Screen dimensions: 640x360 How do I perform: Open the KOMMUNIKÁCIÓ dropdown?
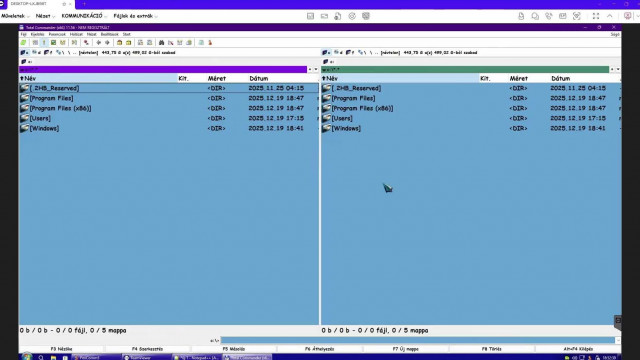pos(84,16)
